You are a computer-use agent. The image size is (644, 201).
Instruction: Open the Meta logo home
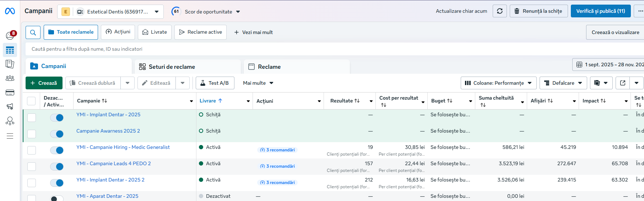click(x=10, y=11)
